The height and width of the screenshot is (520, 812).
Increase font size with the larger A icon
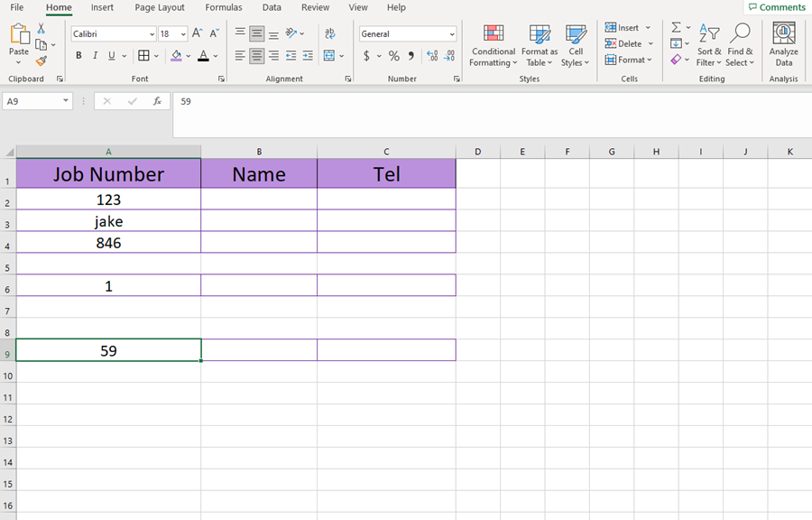click(197, 33)
